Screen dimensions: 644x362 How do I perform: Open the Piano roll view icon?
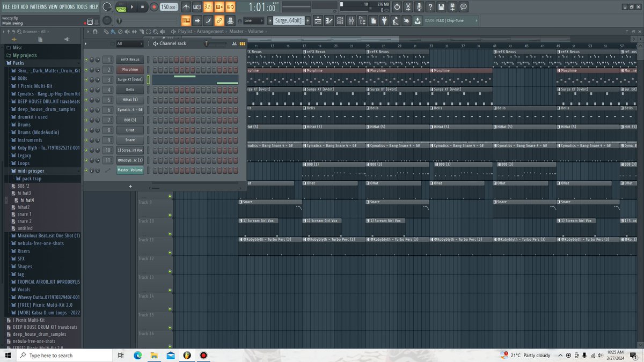pos(329,21)
